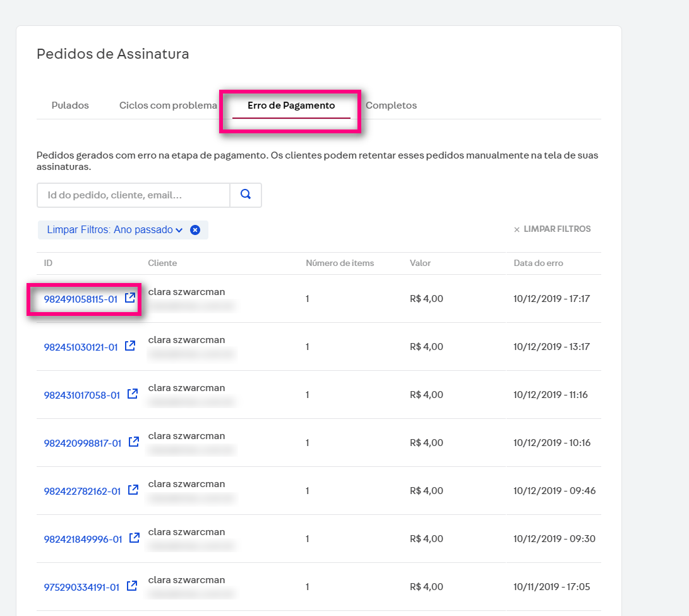This screenshot has height=616, width=689.
Task: Click the magnifier search button
Action: [x=246, y=195]
